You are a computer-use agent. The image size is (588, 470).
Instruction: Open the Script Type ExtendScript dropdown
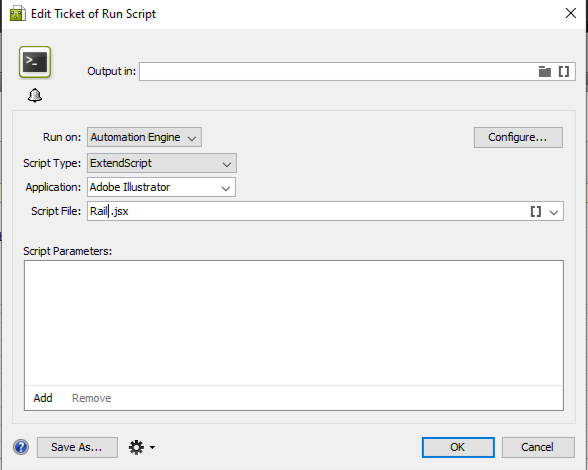(162, 163)
